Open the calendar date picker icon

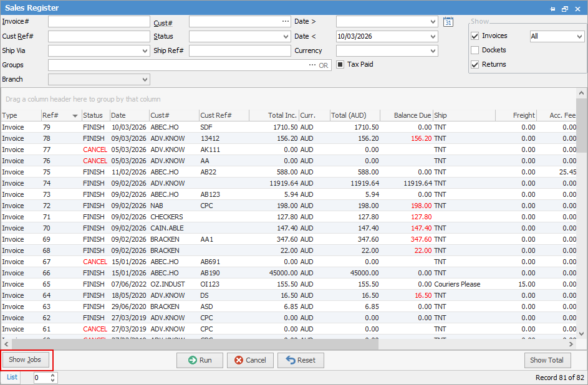[x=448, y=22]
